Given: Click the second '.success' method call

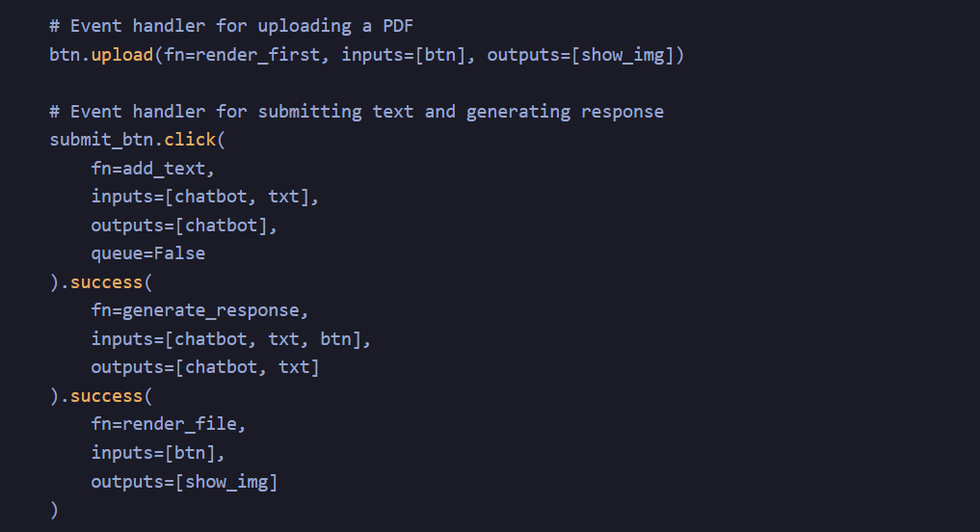Looking at the screenshot, I should tap(101, 396).
